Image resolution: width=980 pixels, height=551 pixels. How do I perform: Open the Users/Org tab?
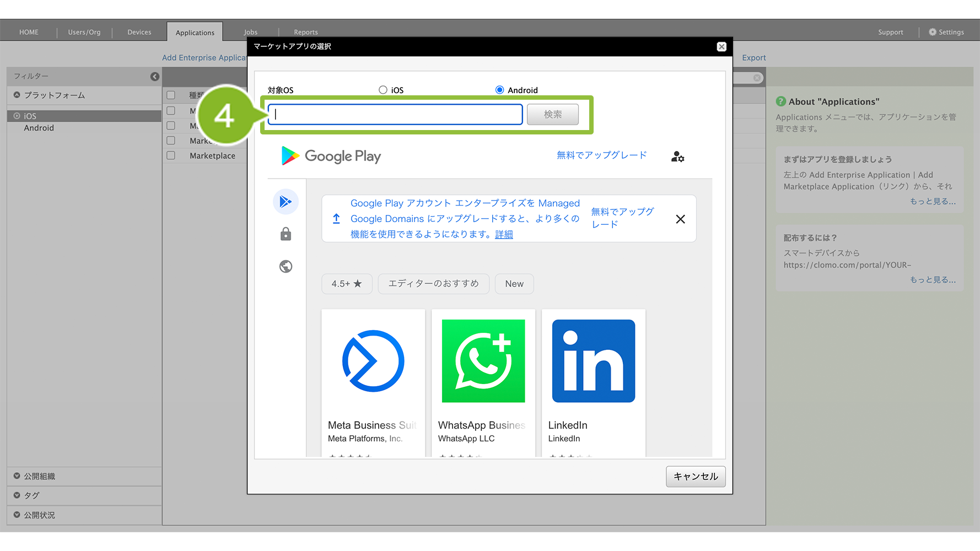coord(84,32)
